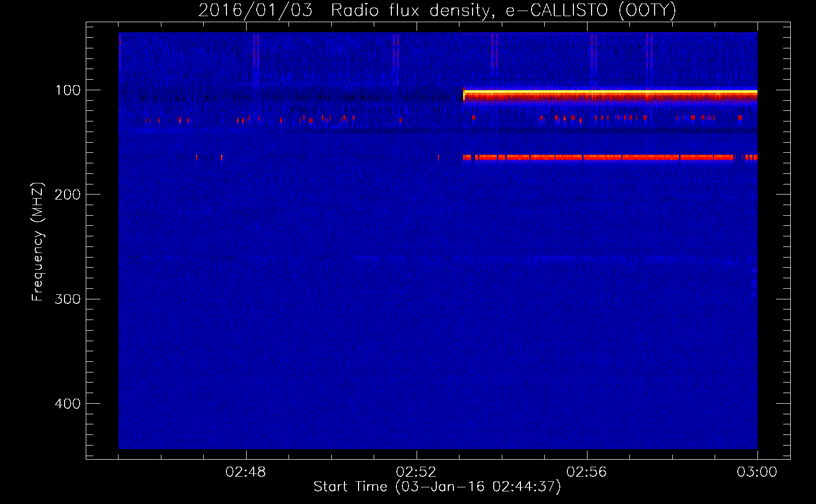Click the 03:00 time tick label
The image size is (816, 504).
tap(757, 472)
